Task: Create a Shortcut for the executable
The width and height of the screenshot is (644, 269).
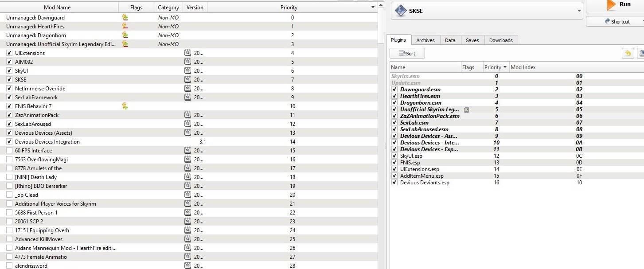Action: [x=616, y=21]
